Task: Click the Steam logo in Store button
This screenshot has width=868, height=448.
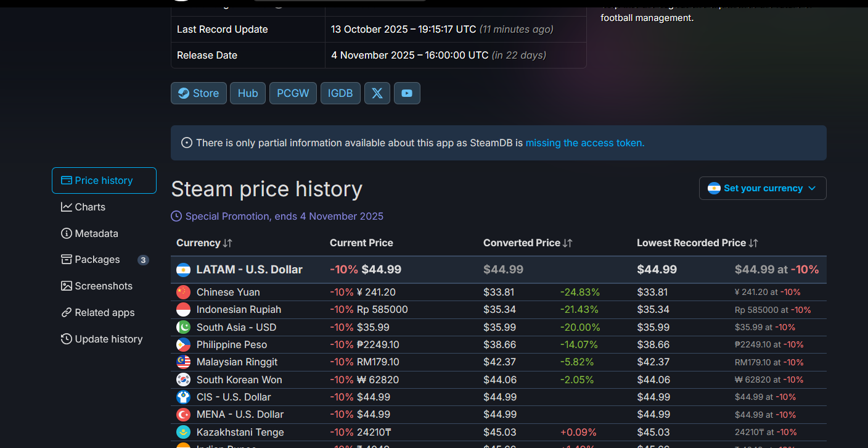Action: 184,93
